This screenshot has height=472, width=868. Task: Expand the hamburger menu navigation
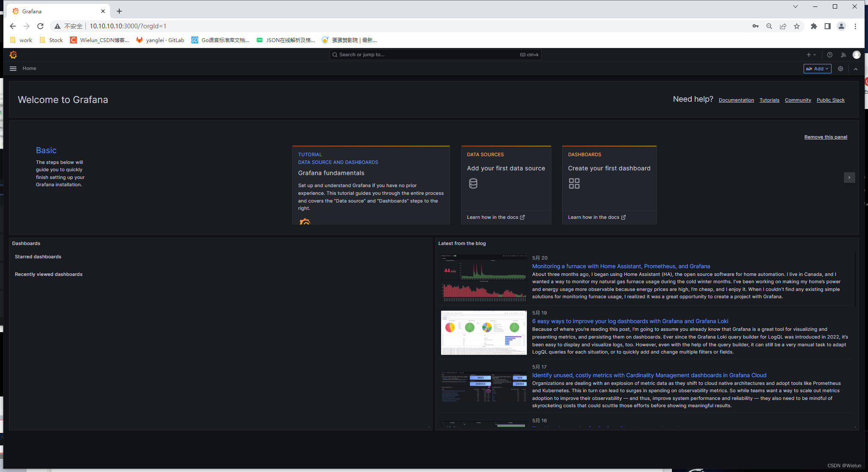[x=13, y=68]
